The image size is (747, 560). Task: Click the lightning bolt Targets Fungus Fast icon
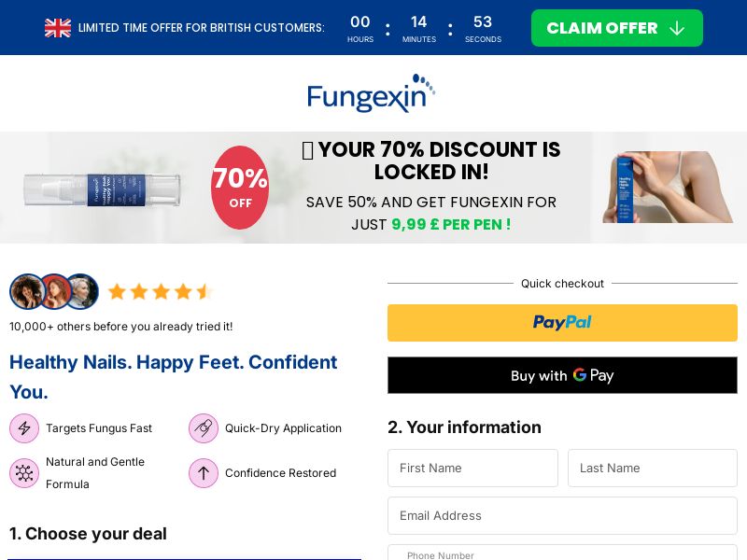point(24,428)
